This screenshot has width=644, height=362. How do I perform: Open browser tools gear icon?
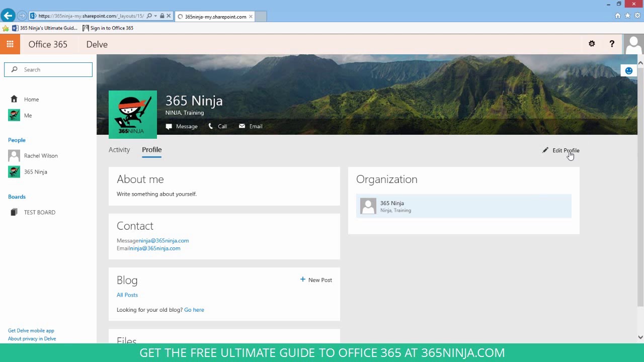pos(637,16)
